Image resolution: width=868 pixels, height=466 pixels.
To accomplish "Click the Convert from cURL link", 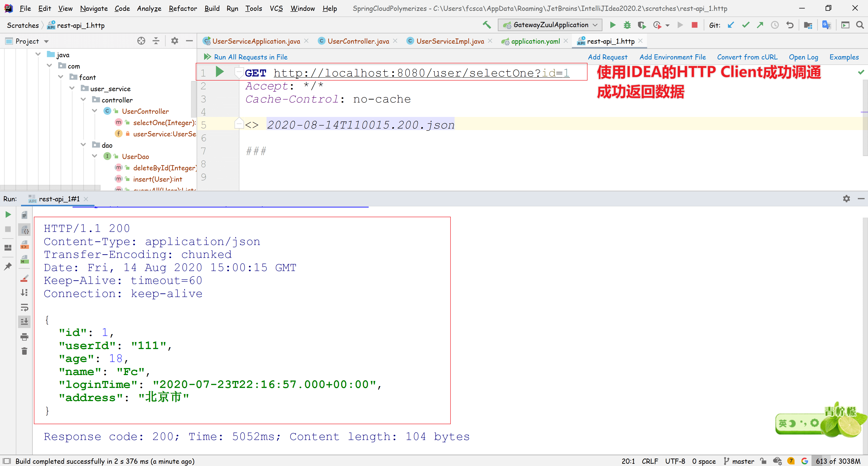I will [x=747, y=57].
